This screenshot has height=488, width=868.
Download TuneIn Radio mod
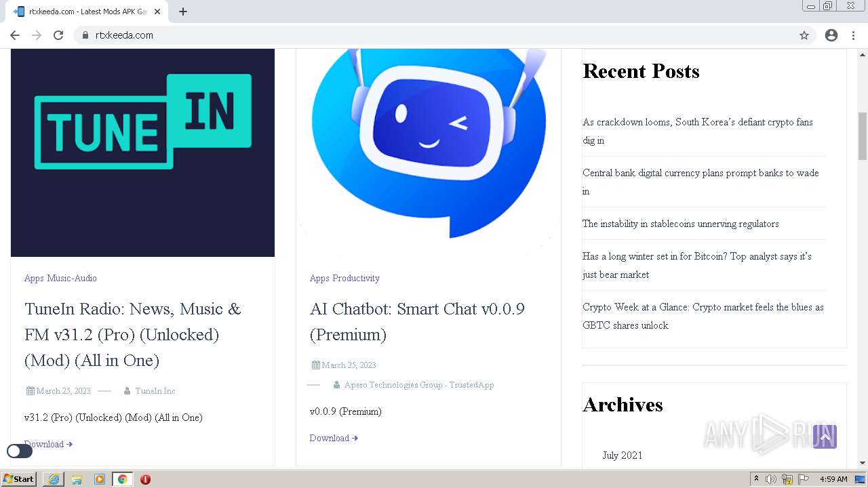point(48,445)
